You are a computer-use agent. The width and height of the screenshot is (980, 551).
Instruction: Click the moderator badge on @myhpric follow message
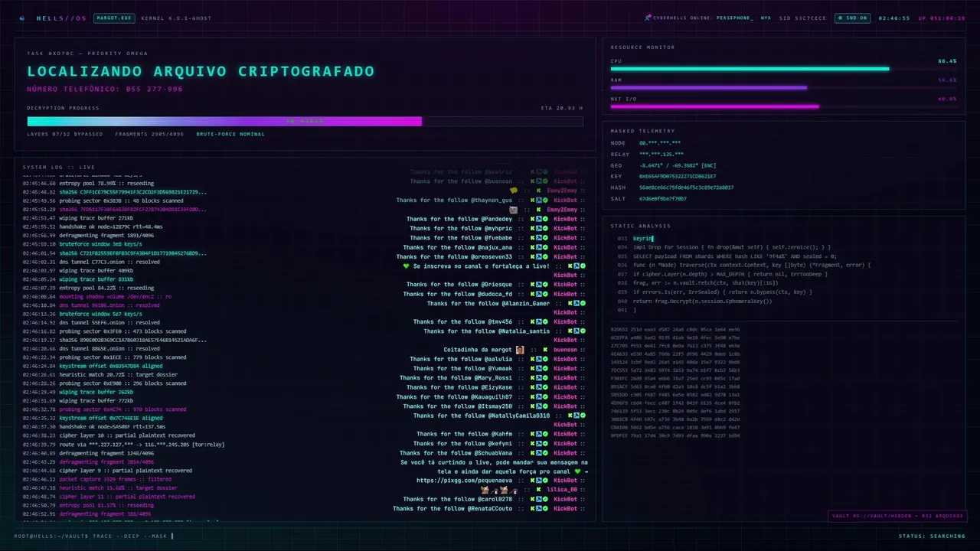(x=540, y=228)
